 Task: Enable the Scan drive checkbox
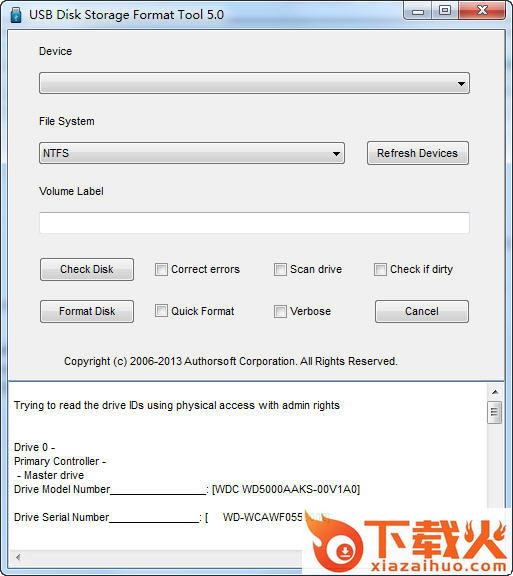280,269
